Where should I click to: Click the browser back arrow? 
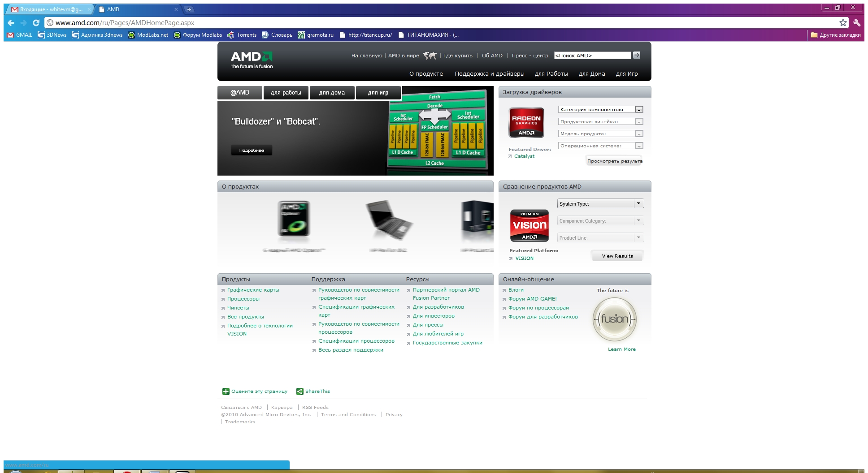pos(11,23)
